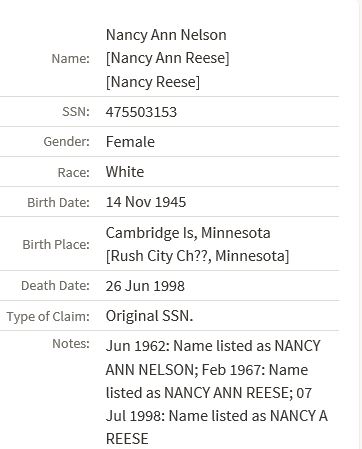The image size is (362, 449).
Task: Click the bracketed name Nancy Reese
Action: pyautogui.click(x=153, y=82)
